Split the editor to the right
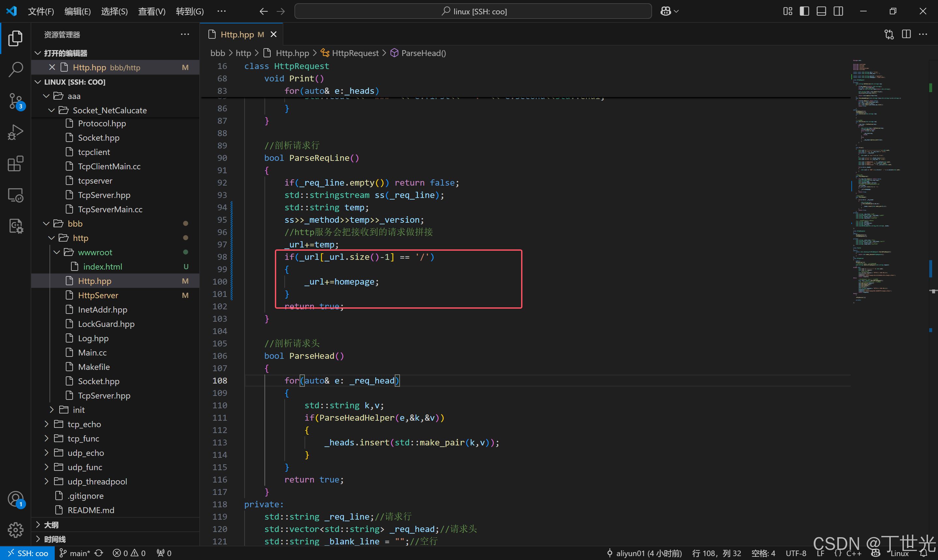Image resolution: width=938 pixels, height=560 pixels. tap(906, 34)
